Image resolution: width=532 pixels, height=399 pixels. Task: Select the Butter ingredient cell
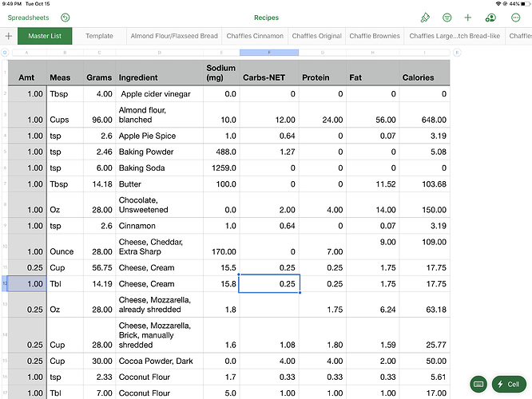[x=160, y=184]
